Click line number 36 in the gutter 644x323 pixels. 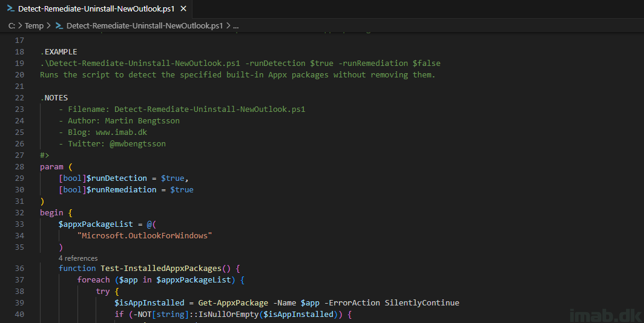pyautogui.click(x=19, y=268)
